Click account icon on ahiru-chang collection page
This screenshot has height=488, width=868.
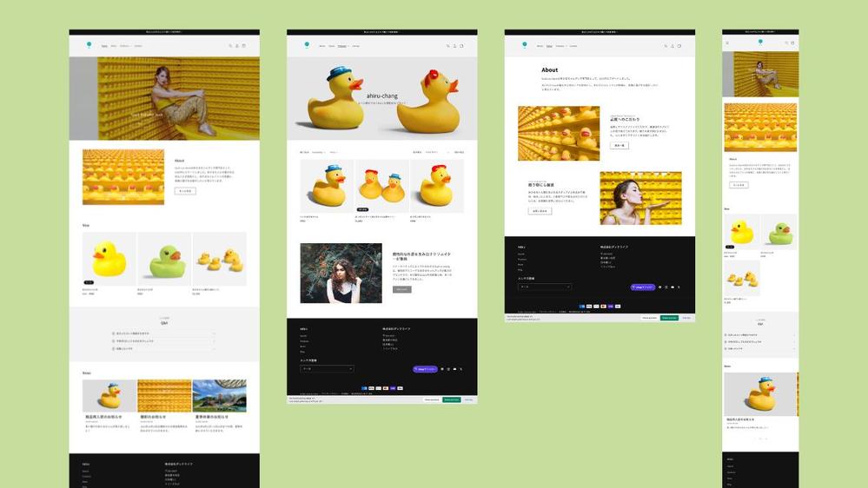pos(455,46)
